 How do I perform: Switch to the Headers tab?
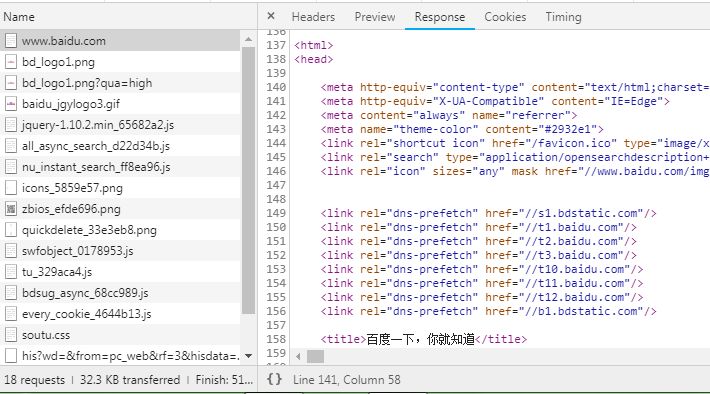(x=313, y=17)
